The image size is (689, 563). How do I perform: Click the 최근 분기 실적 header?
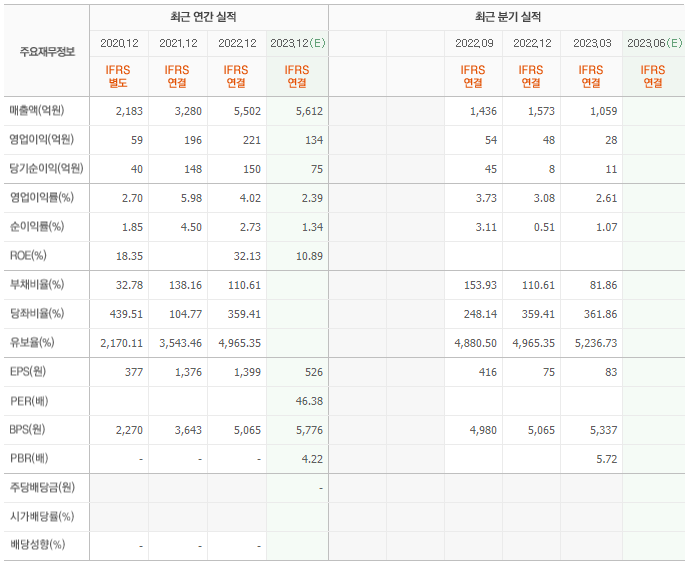(508, 17)
